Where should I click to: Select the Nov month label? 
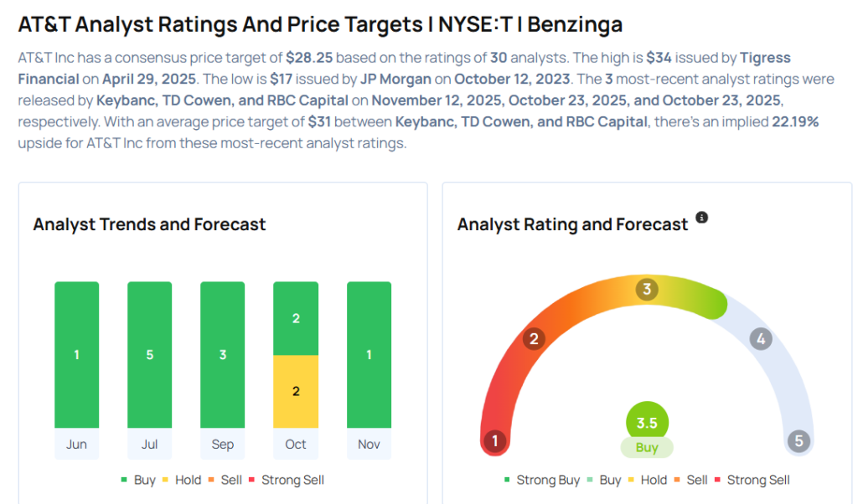coord(369,445)
